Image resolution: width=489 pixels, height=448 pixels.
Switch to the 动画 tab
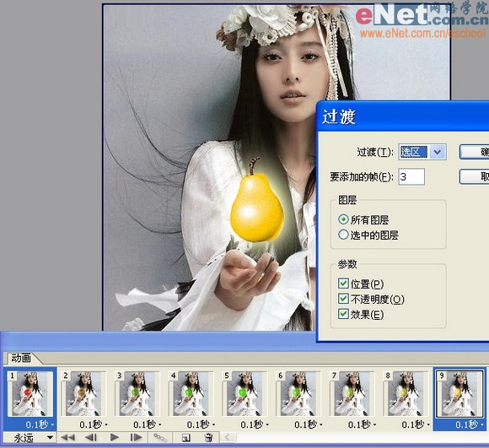point(21,359)
